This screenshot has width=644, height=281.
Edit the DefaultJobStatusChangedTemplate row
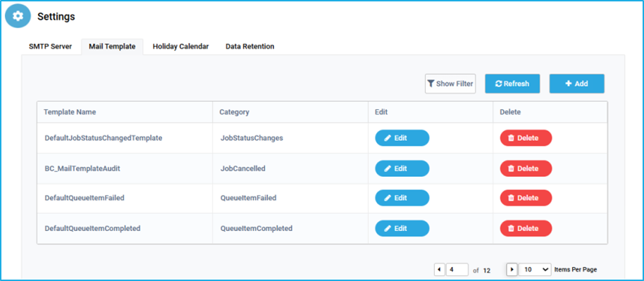pos(402,138)
